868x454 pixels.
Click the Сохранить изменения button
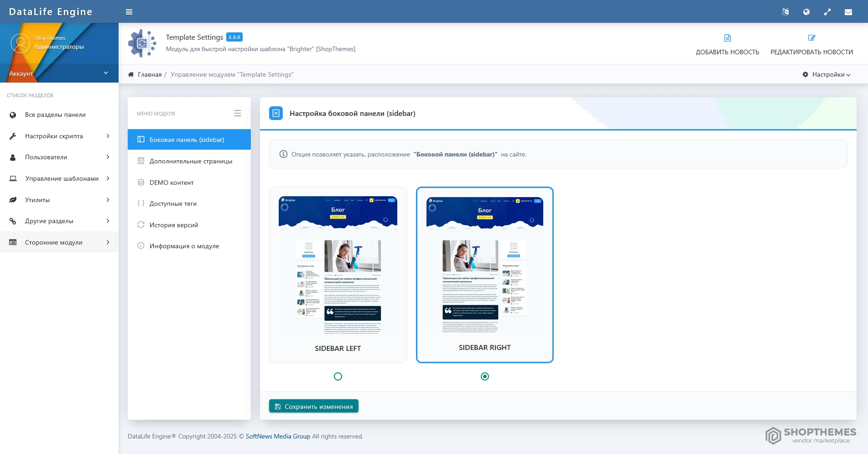[x=314, y=406]
